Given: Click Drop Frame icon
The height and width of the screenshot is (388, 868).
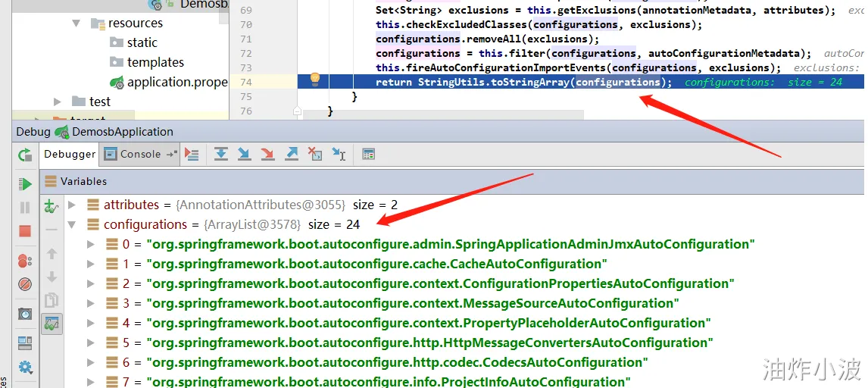Looking at the screenshot, I should click(315, 155).
